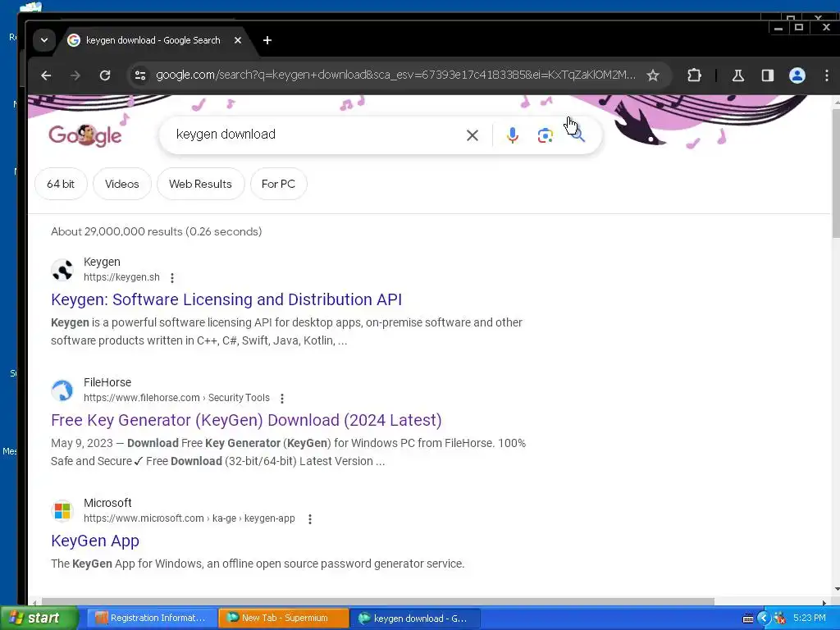Click the FileHorse site favicon
The width and height of the screenshot is (840, 630).
point(62,390)
